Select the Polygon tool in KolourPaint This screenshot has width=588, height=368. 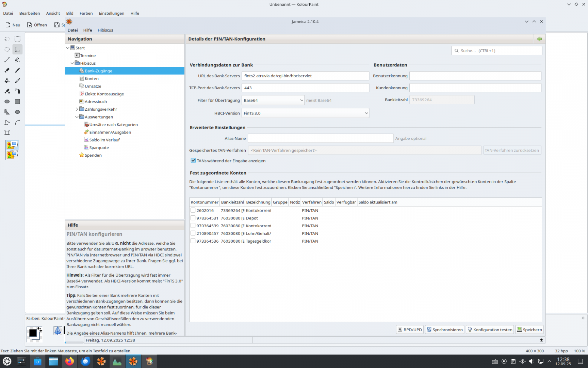[7, 112]
